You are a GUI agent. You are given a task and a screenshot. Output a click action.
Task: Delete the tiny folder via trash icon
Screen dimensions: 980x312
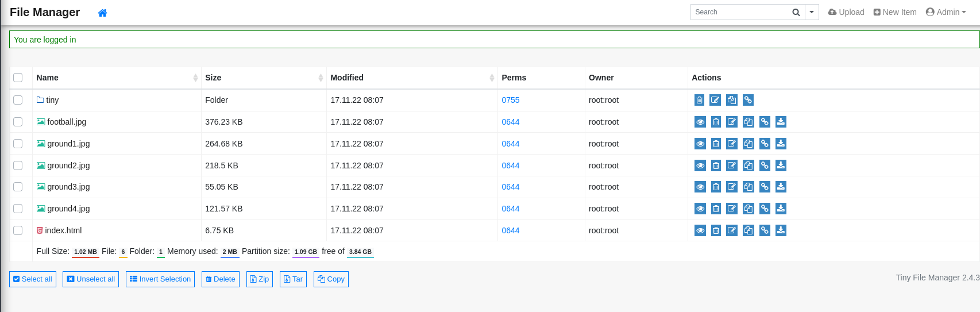coord(699,100)
